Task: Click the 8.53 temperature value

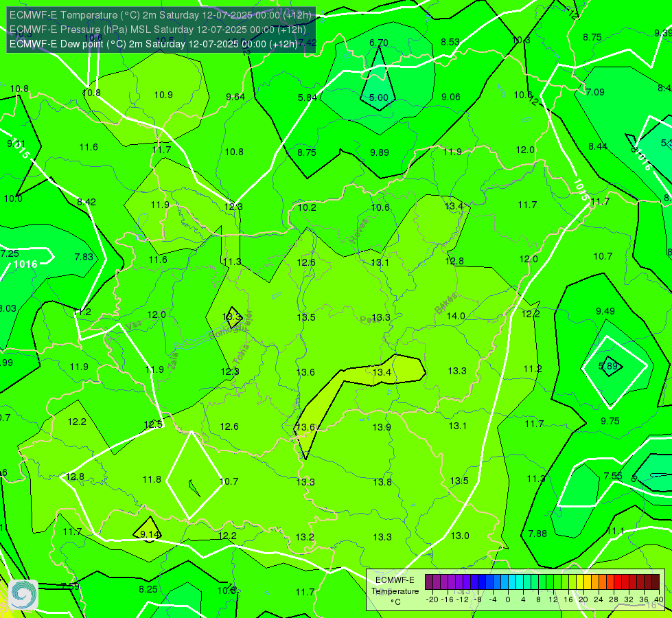Action: pyautogui.click(x=450, y=42)
